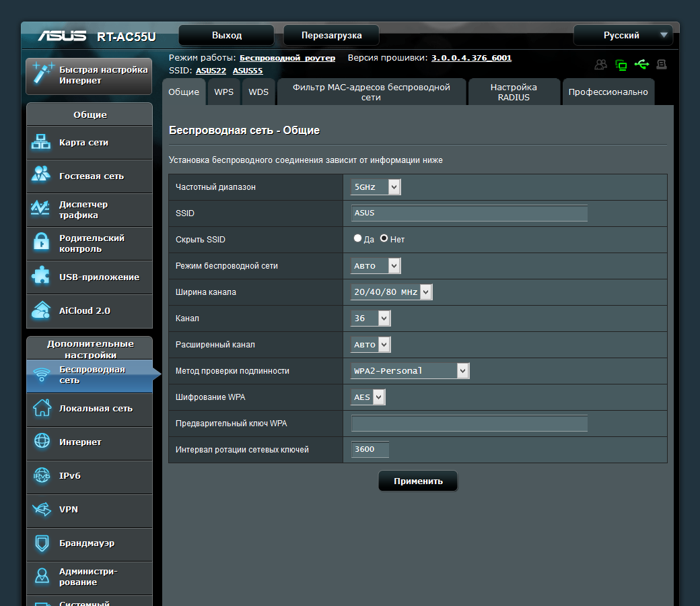The width and height of the screenshot is (700, 606).
Task: Open AiCloud 2.0 cloud icon
Action: click(41, 310)
